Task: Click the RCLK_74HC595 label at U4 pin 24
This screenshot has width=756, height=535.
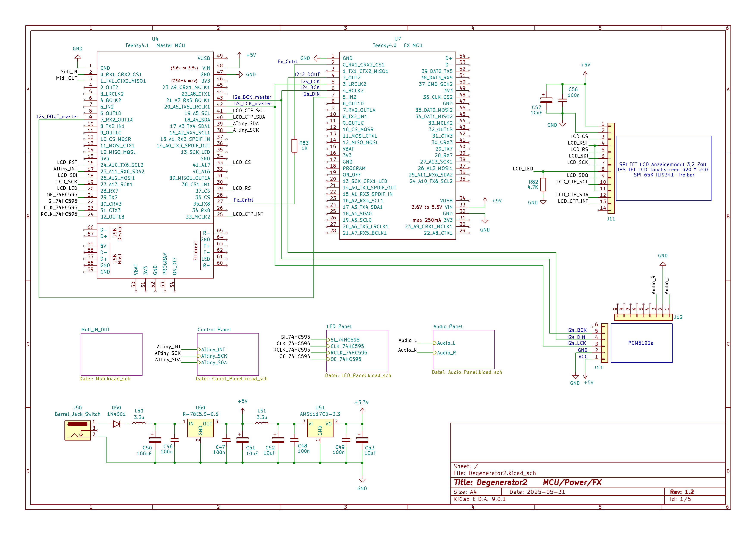Action: point(59,214)
